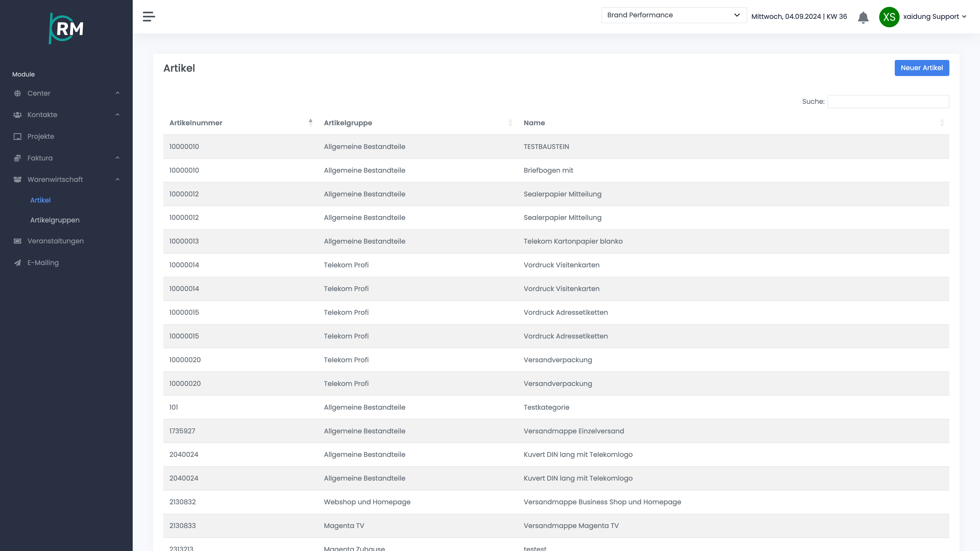Image resolution: width=980 pixels, height=551 pixels.
Task: Open the Center module
Action: (x=39, y=93)
